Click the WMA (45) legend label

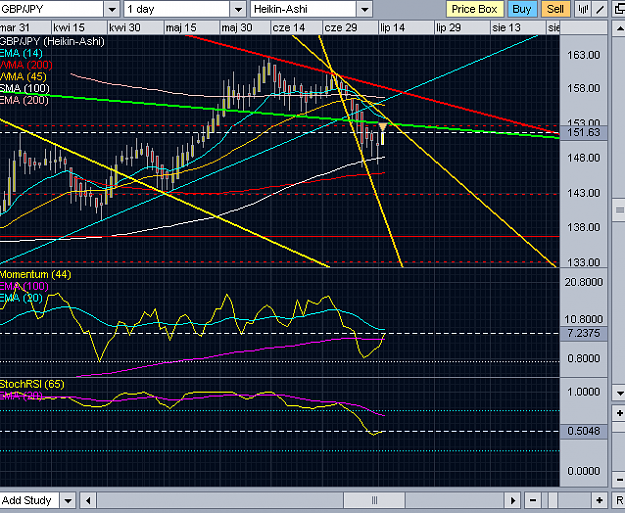(x=23, y=77)
